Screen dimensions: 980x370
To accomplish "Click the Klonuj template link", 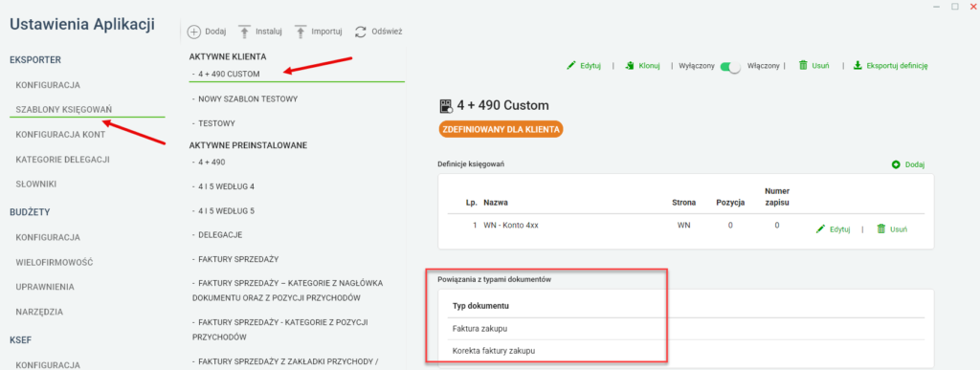I will pos(649,66).
